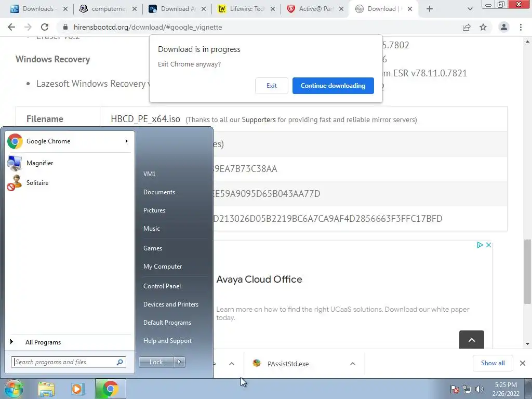Click the taskbar clock 5:25 PM
532x399 pixels.
pos(506,385)
